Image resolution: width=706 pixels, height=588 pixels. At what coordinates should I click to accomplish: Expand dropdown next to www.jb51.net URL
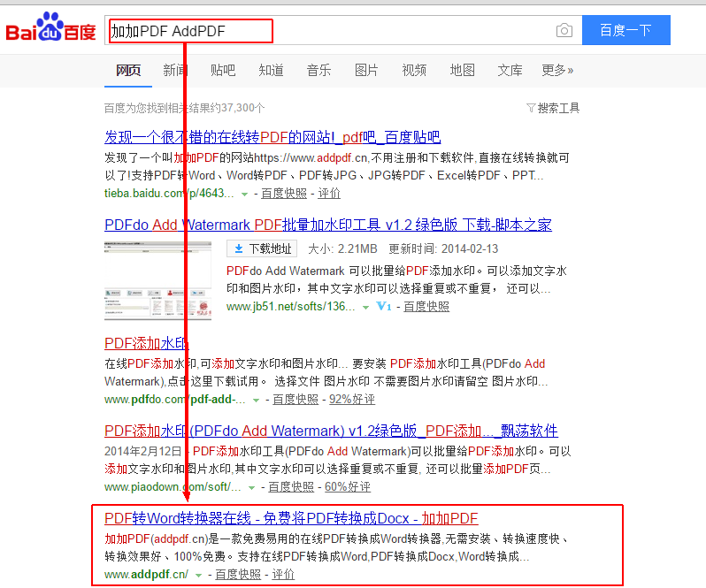[x=366, y=308]
